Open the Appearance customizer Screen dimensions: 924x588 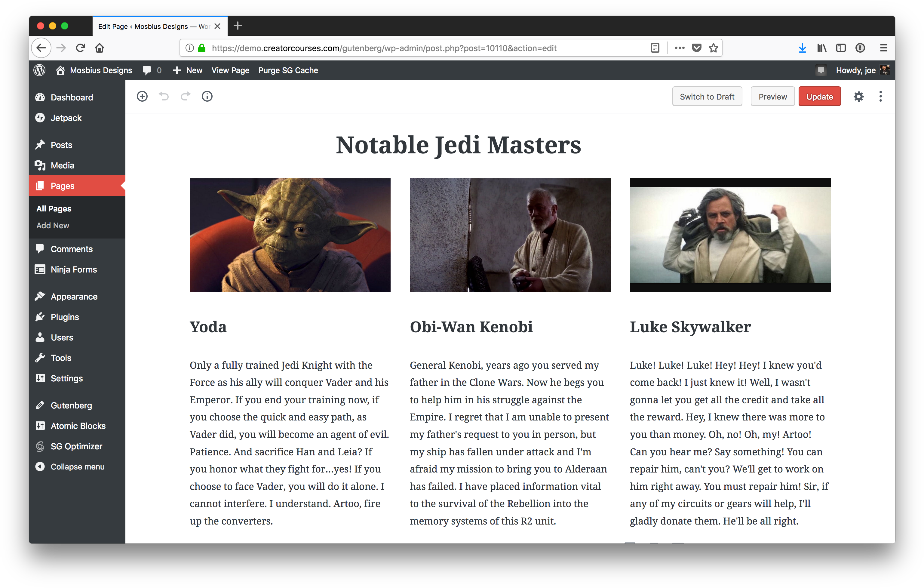[74, 296]
